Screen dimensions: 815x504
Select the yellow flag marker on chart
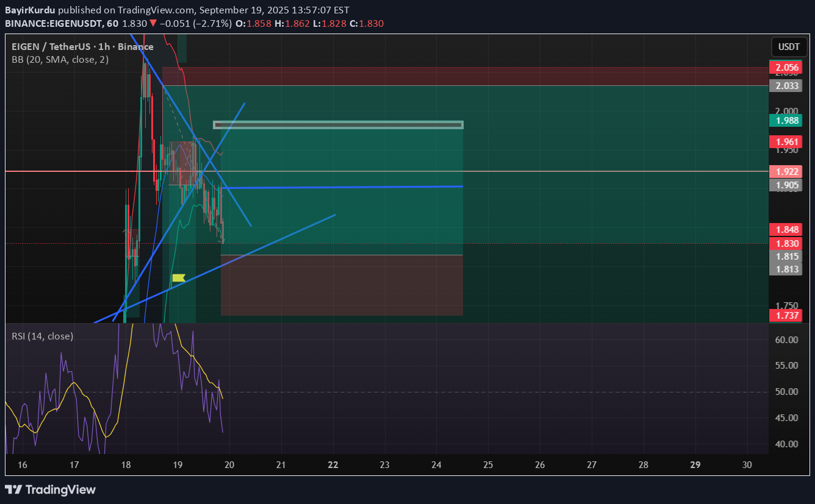point(179,278)
